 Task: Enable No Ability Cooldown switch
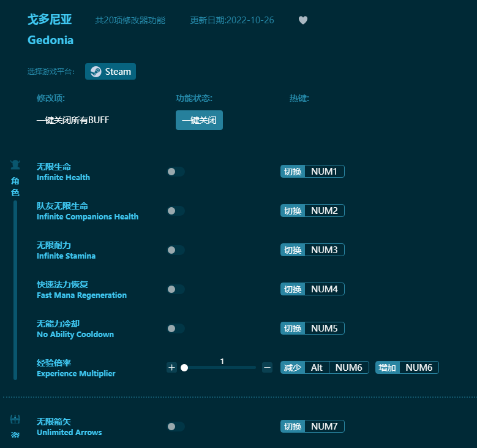[176, 328]
